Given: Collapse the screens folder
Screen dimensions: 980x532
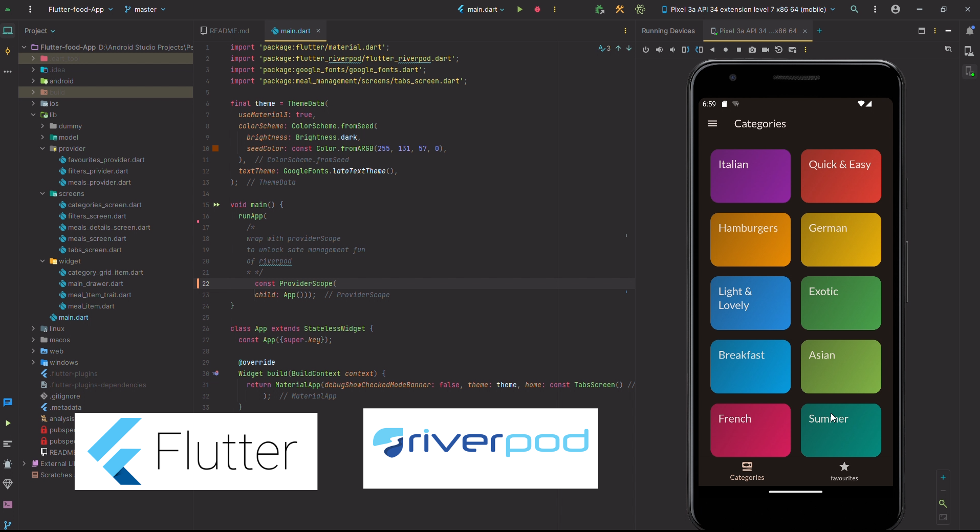Looking at the screenshot, I should [x=42, y=193].
